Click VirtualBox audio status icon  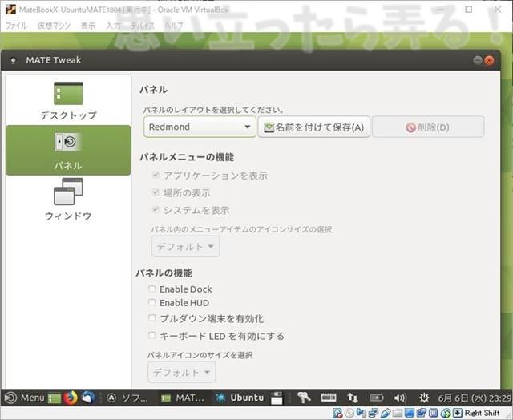coord(362,413)
